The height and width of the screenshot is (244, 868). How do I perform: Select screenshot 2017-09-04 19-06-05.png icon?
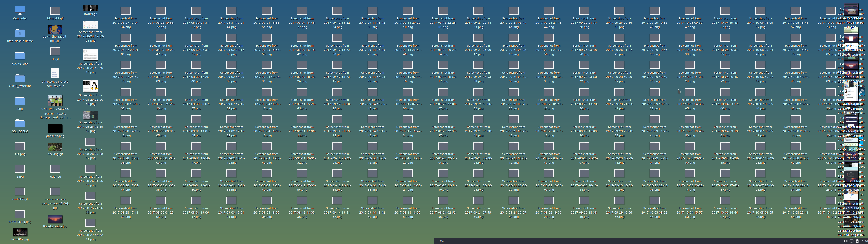pos(267,201)
